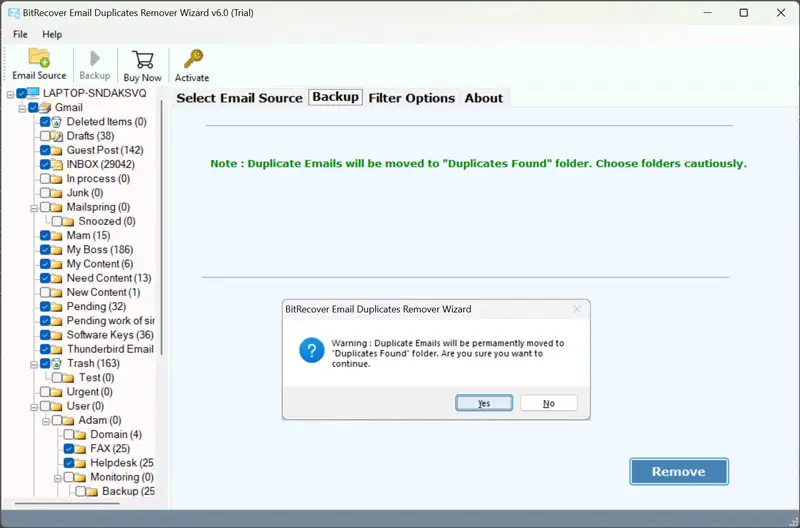Screen dimensions: 800x528
Task: Click No in the warning dialog
Action: click(548, 403)
